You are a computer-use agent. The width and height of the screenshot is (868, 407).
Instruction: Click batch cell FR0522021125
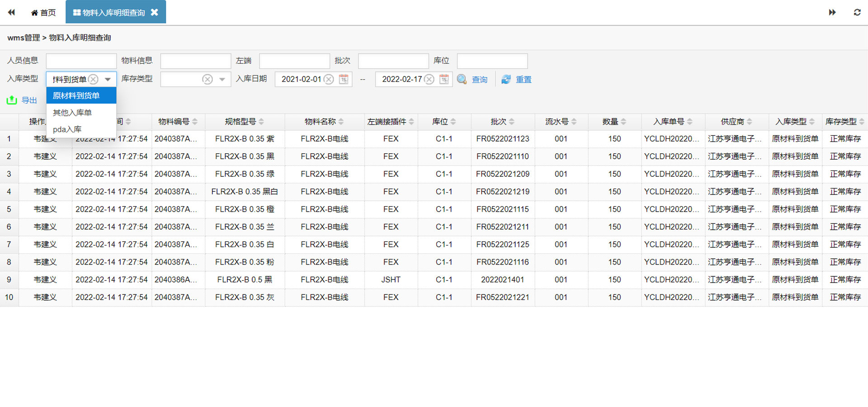click(503, 245)
